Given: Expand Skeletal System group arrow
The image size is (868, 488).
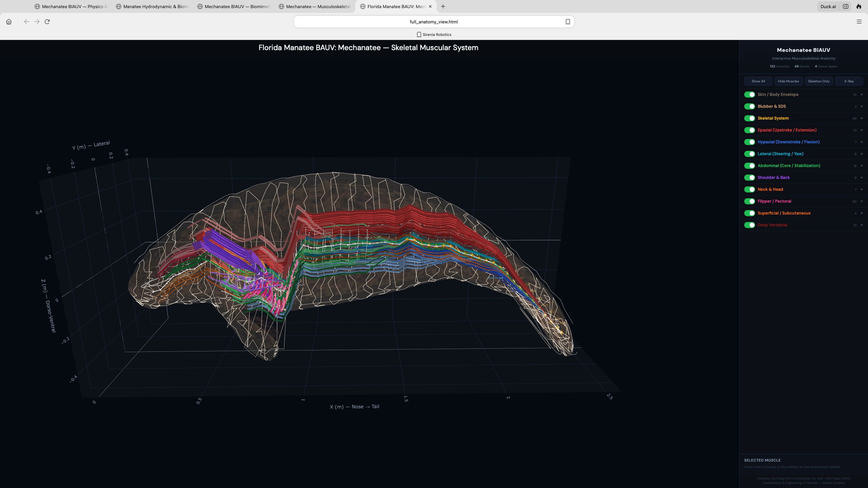Looking at the screenshot, I should 862,118.
